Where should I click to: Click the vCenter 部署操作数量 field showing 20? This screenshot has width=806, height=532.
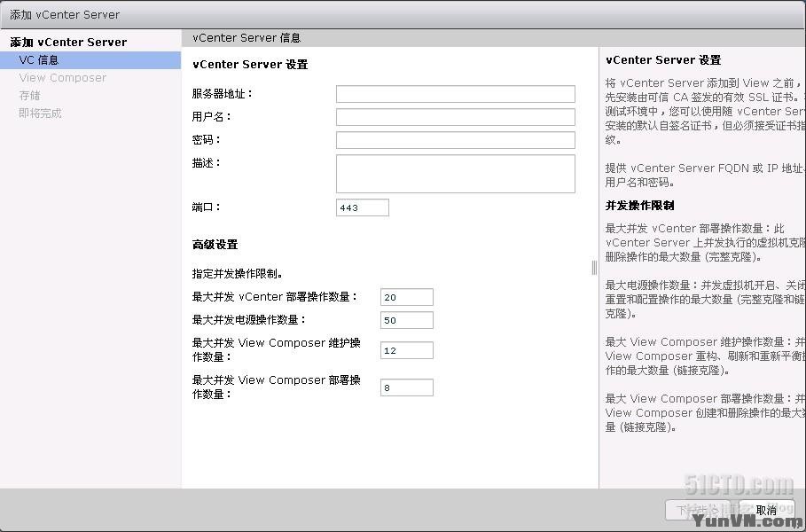pyautogui.click(x=407, y=297)
